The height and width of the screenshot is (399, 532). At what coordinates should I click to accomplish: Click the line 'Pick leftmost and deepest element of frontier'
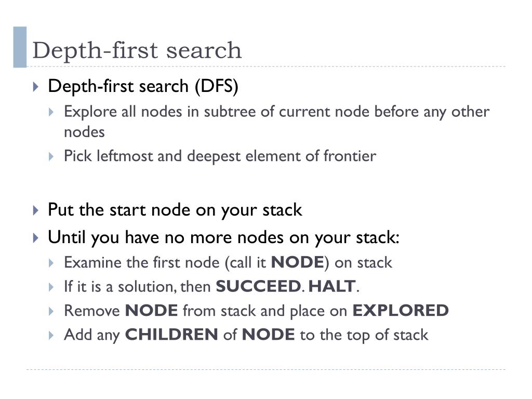point(220,156)
